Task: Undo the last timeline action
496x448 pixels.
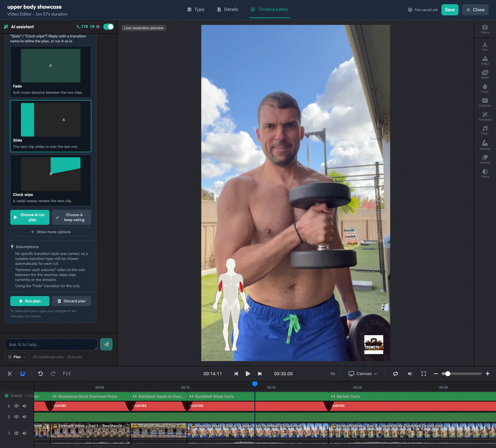Action: point(40,374)
